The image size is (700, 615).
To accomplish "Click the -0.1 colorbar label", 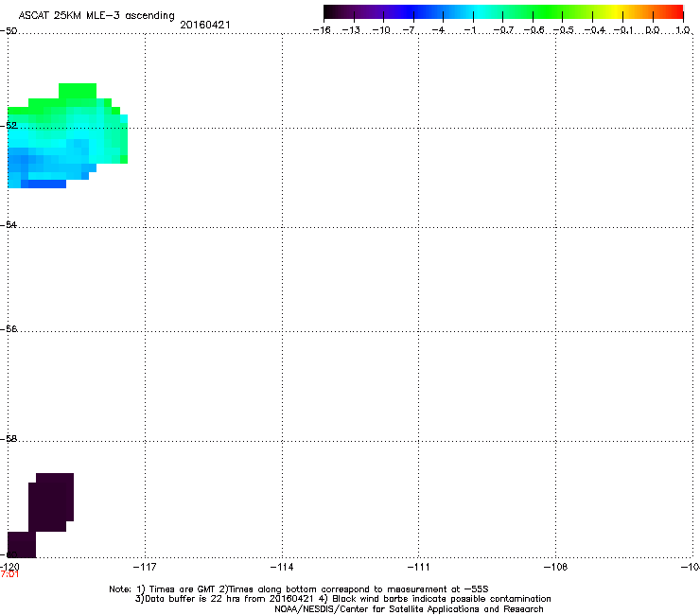I will (623, 30).
